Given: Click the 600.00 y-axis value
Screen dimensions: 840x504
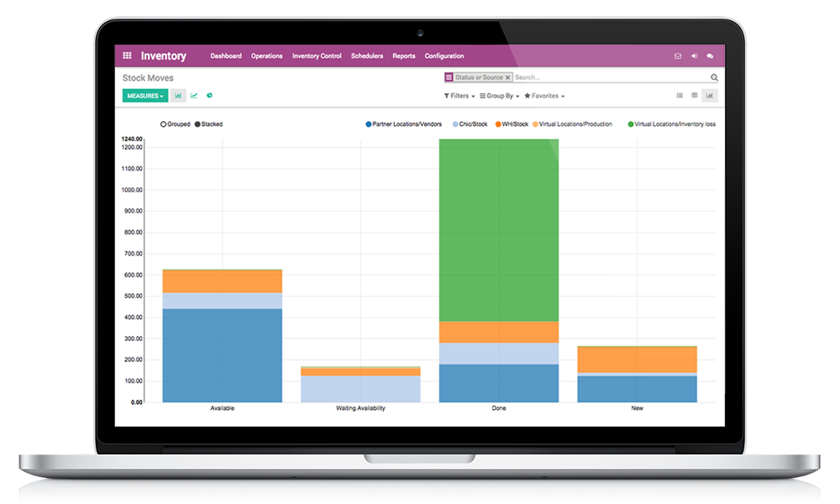Looking at the screenshot, I should tap(134, 275).
